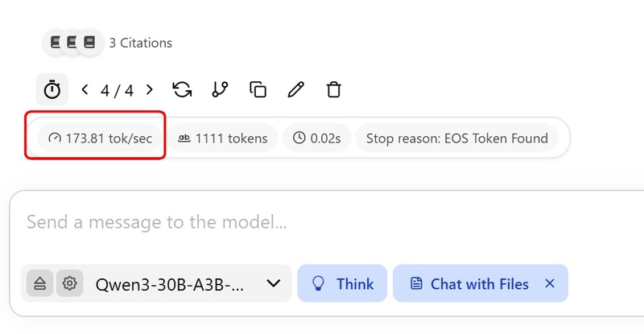644x334 pixels.
Task: Click the 173.81 tok/sec stat chip
Action: pyautogui.click(x=100, y=138)
